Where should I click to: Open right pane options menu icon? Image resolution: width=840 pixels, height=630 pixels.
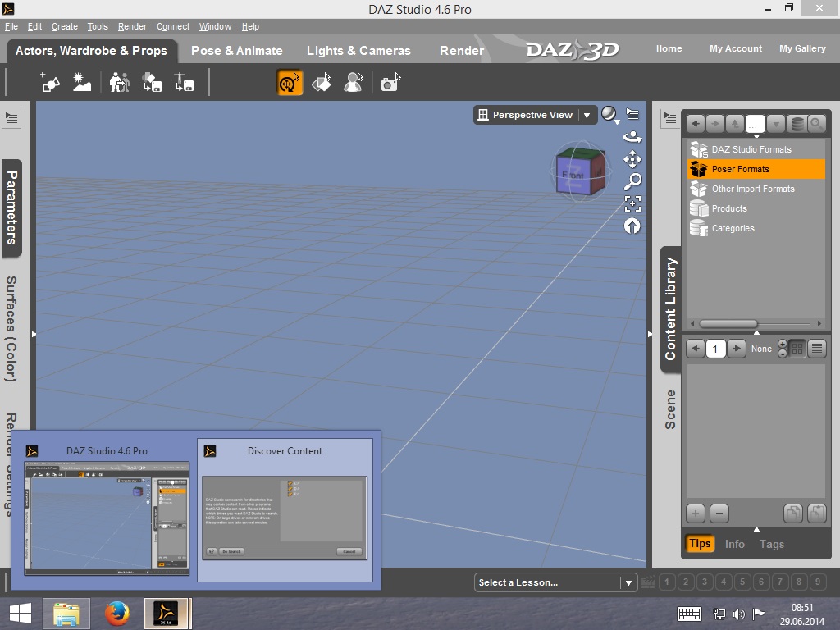click(x=669, y=118)
